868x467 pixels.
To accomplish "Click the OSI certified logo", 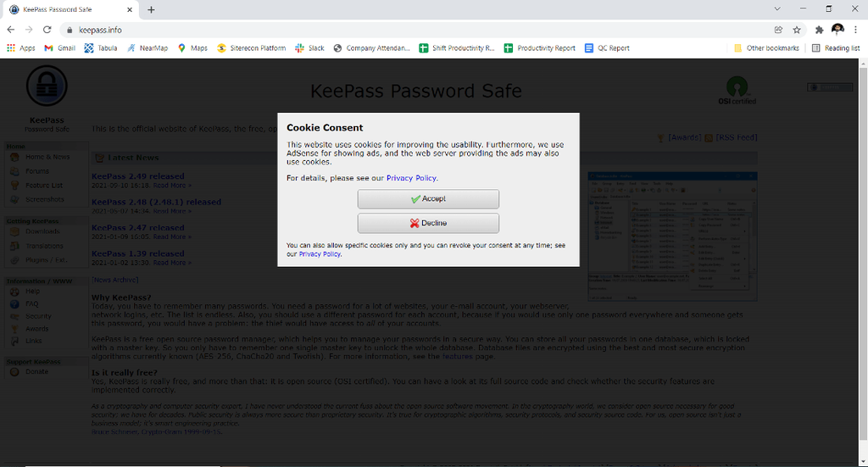I will pos(737,91).
